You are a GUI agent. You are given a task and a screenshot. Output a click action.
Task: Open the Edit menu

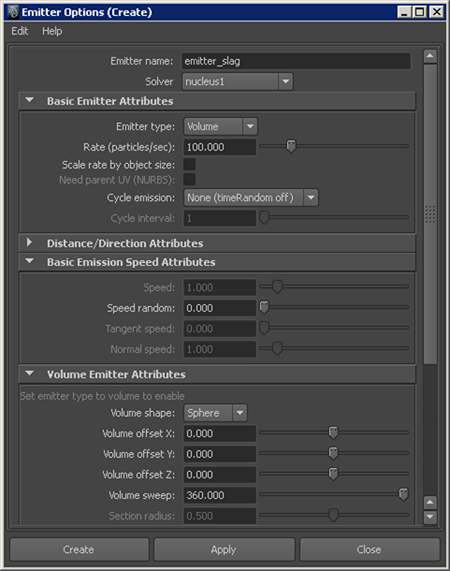pos(20,31)
